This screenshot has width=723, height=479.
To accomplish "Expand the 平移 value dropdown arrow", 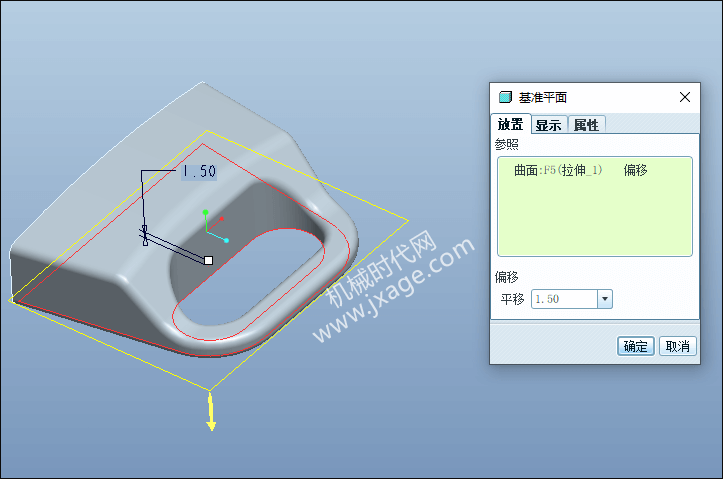I will coord(605,299).
